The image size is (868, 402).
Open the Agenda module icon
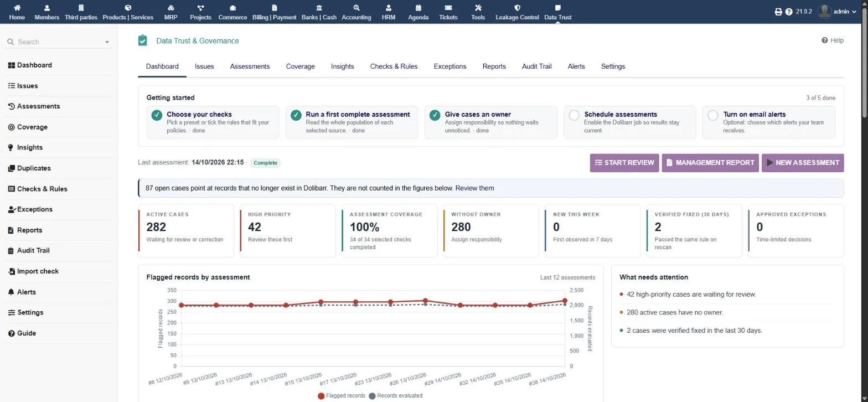pos(418,8)
